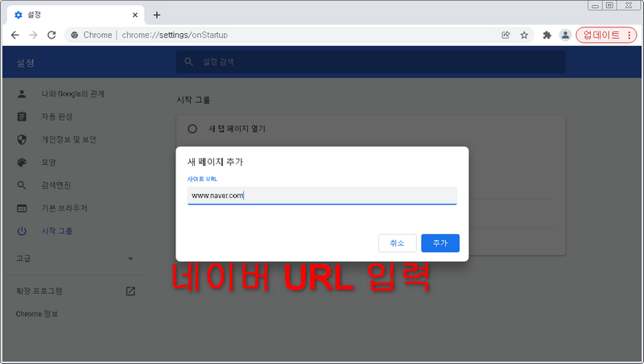Image resolution: width=644 pixels, height=364 pixels.
Task: Click the 기본 브라우저 window icon
Action: pyautogui.click(x=22, y=209)
